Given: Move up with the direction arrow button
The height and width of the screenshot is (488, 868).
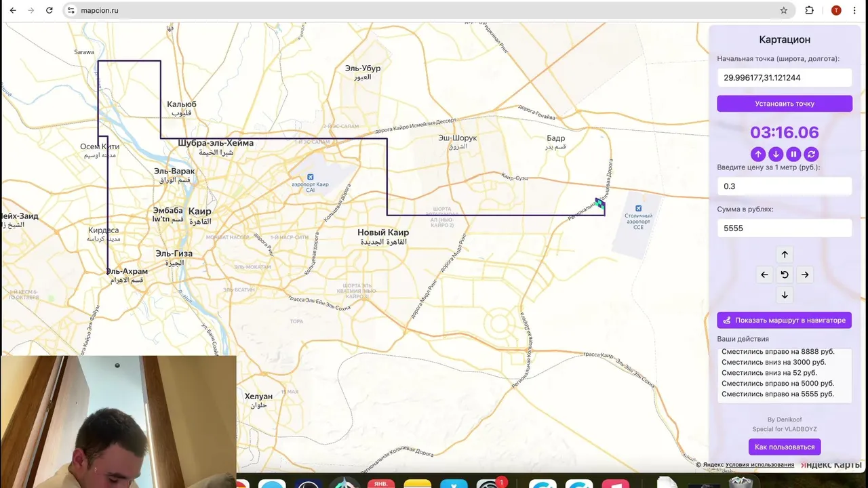Looking at the screenshot, I should point(785,255).
